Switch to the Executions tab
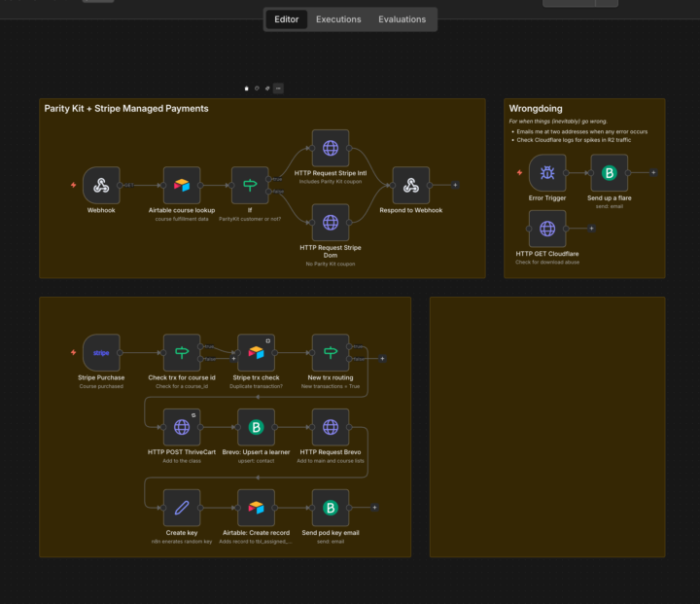Screen dimensions: 700x604 tap(338, 19)
